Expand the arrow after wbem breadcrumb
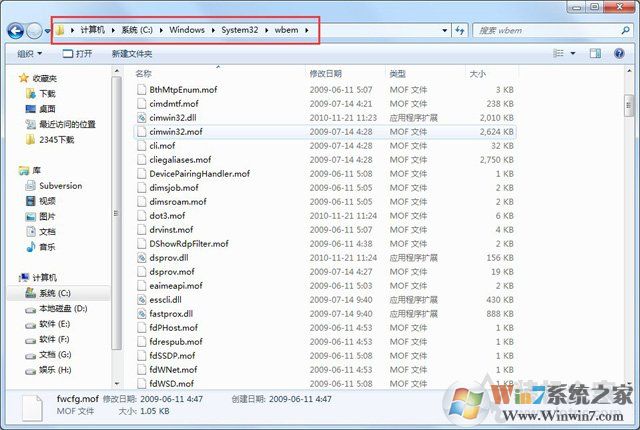Screen dimensions: 640x430 (307, 30)
